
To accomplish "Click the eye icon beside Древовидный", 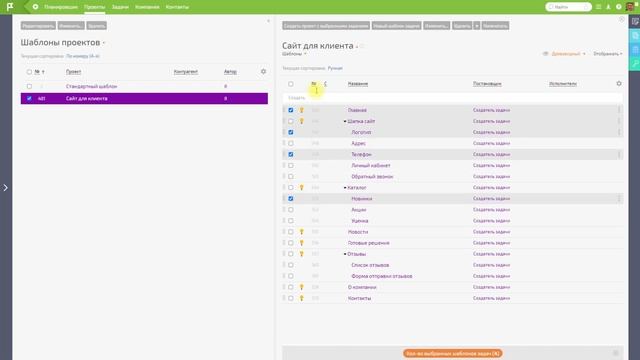I will coord(545,54).
